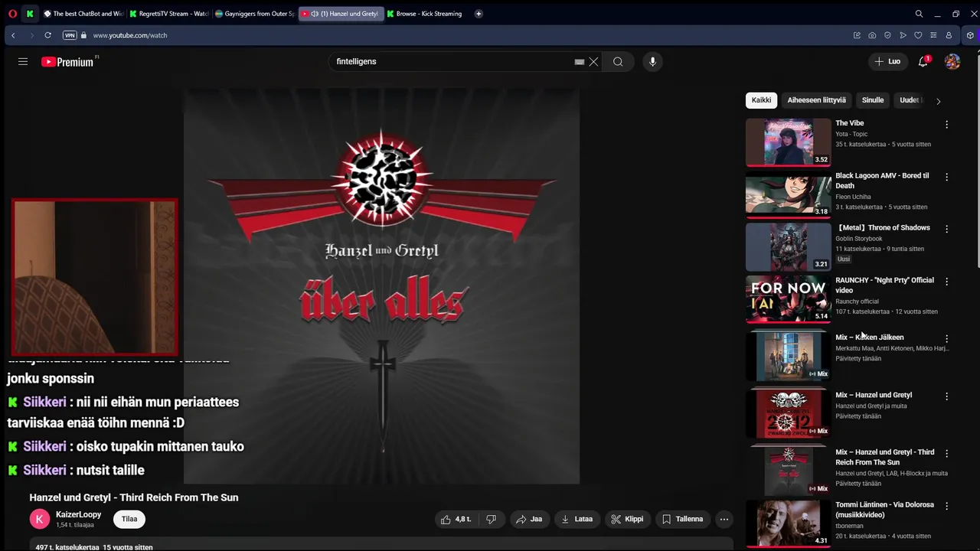Select the Sinulle filter chip
980x551 pixels.
[x=873, y=100]
